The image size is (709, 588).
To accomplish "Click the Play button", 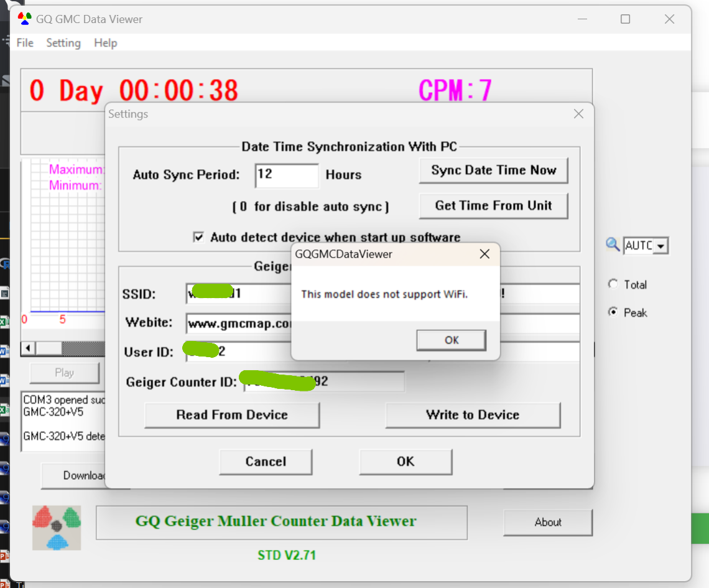I will click(65, 373).
